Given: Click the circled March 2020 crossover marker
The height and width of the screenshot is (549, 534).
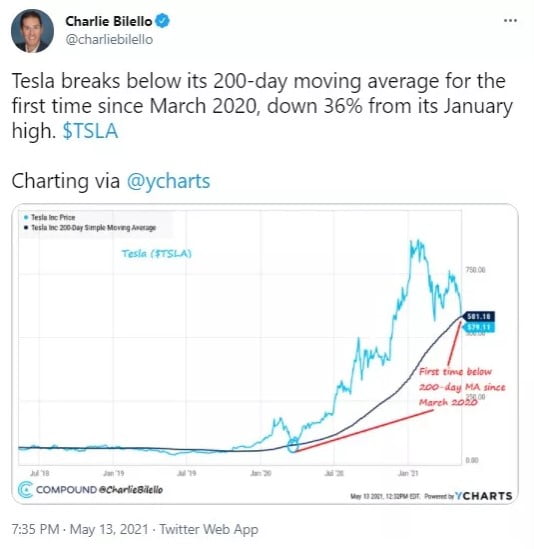Looking at the screenshot, I should pyautogui.click(x=292, y=446).
